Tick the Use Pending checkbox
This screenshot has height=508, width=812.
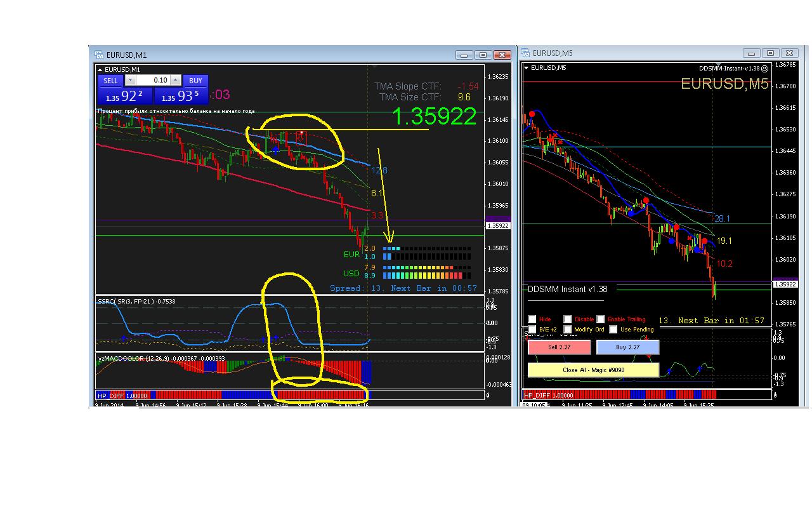click(x=613, y=330)
